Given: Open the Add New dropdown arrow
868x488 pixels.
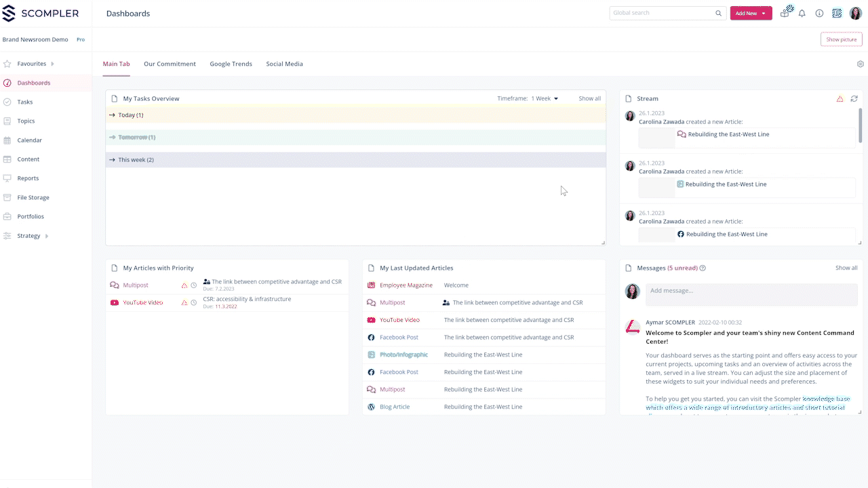Looking at the screenshot, I should (764, 14).
